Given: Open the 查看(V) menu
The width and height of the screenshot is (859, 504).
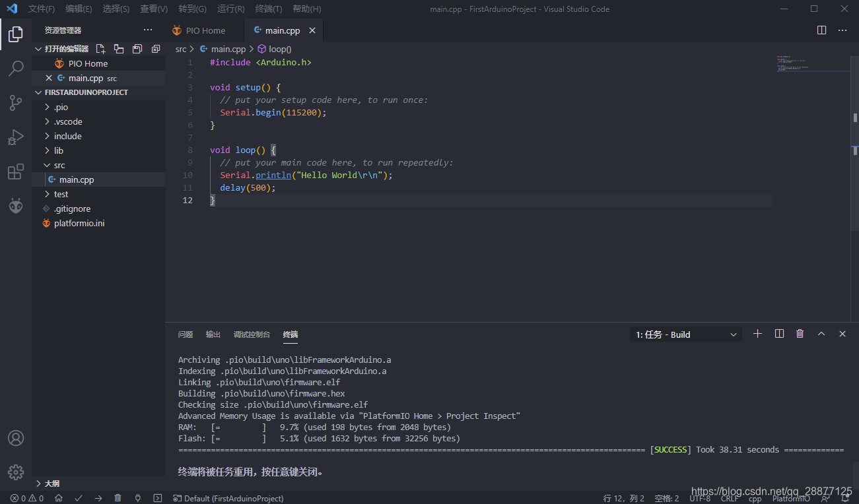Looking at the screenshot, I should 154,9.
